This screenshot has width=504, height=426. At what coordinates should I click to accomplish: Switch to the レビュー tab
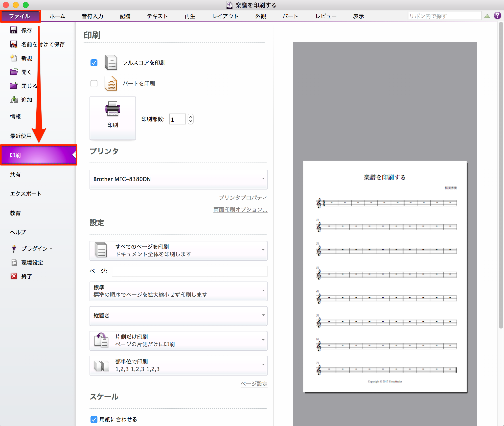[326, 16]
